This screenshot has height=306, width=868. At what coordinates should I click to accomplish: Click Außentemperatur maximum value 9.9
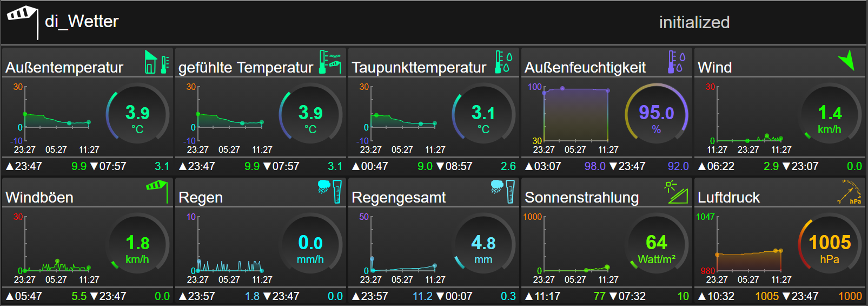pyautogui.click(x=79, y=166)
